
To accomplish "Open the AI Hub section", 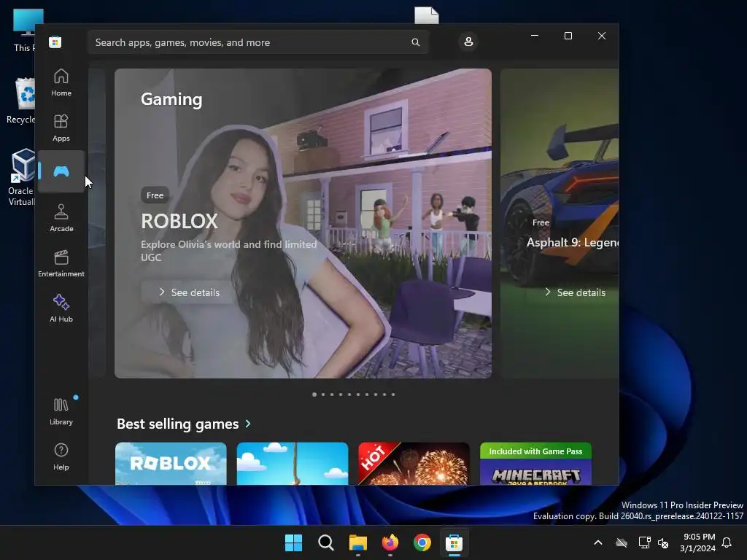I will click(x=61, y=308).
